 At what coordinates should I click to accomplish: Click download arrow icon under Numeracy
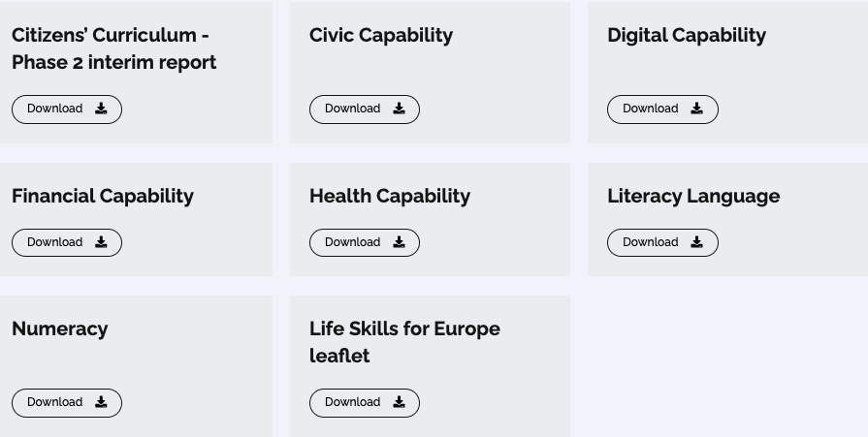click(101, 402)
